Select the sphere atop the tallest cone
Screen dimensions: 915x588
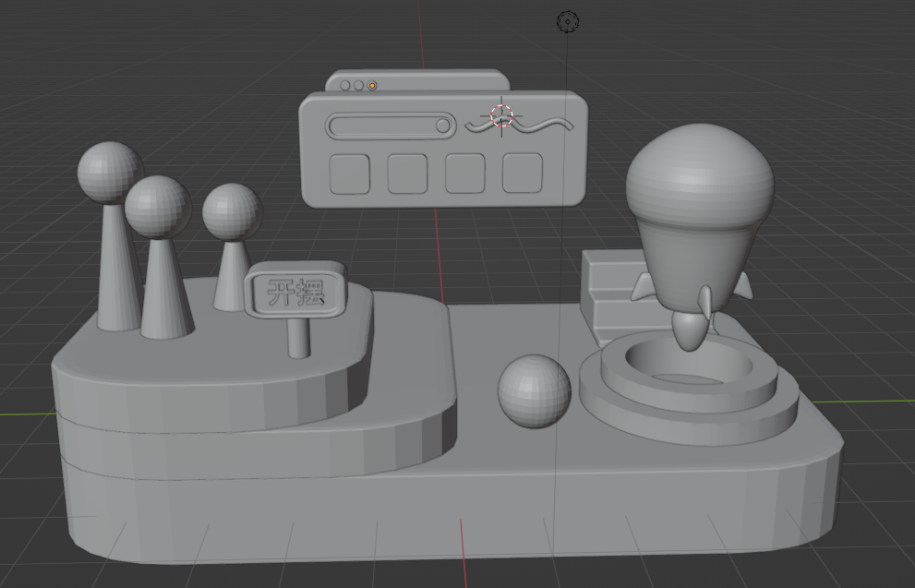point(110,173)
